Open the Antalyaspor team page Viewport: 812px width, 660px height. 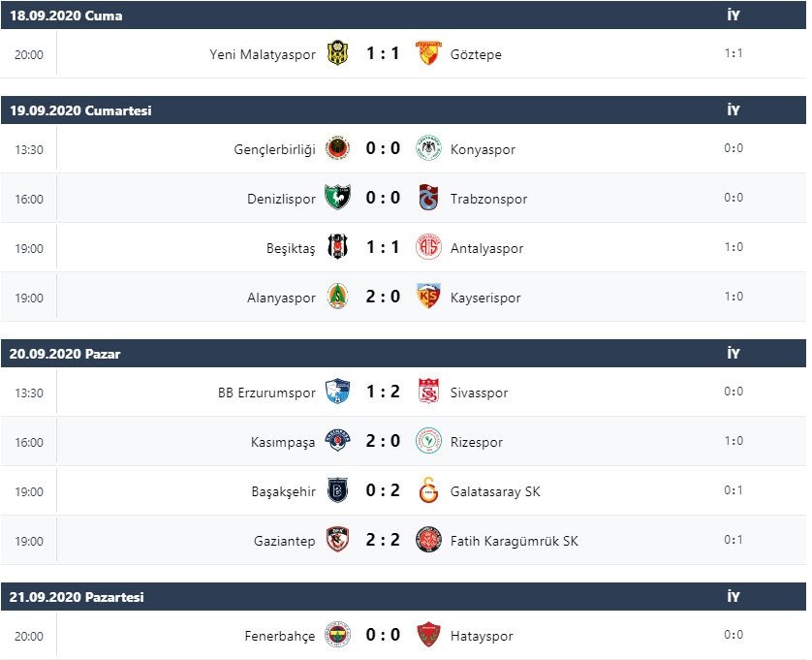[487, 247]
